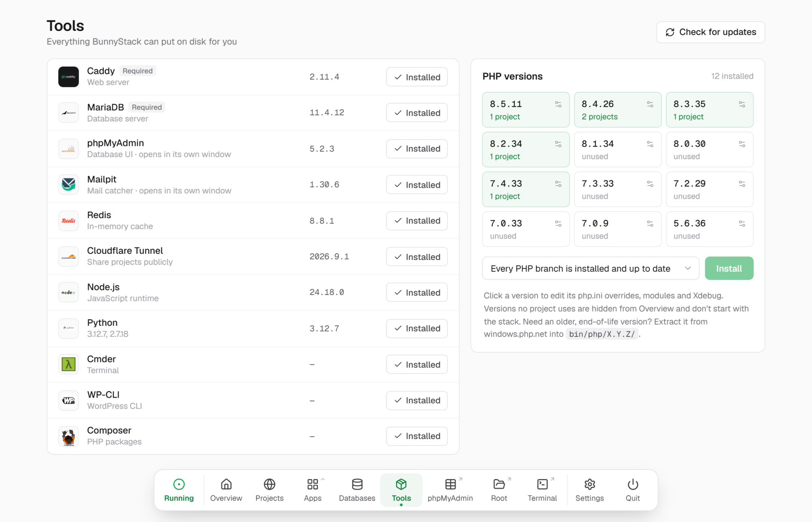
Task: Open the PHP branch install dropdown
Action: [590, 269]
